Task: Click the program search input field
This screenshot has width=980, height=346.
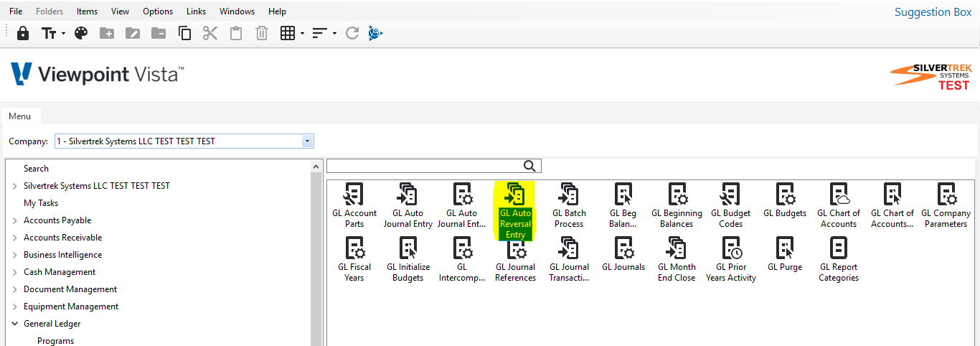Action: 424,166
